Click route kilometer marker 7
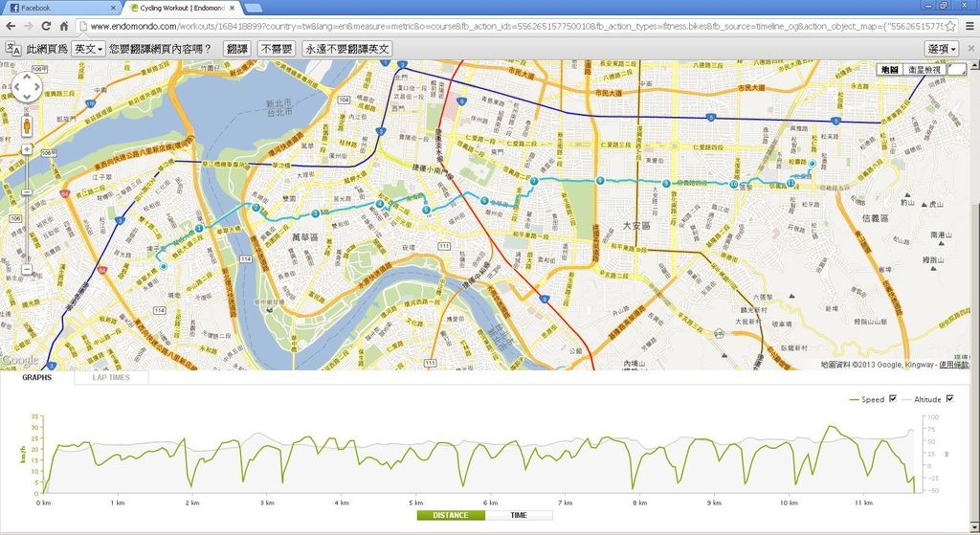The image size is (980, 535). pyautogui.click(x=534, y=181)
